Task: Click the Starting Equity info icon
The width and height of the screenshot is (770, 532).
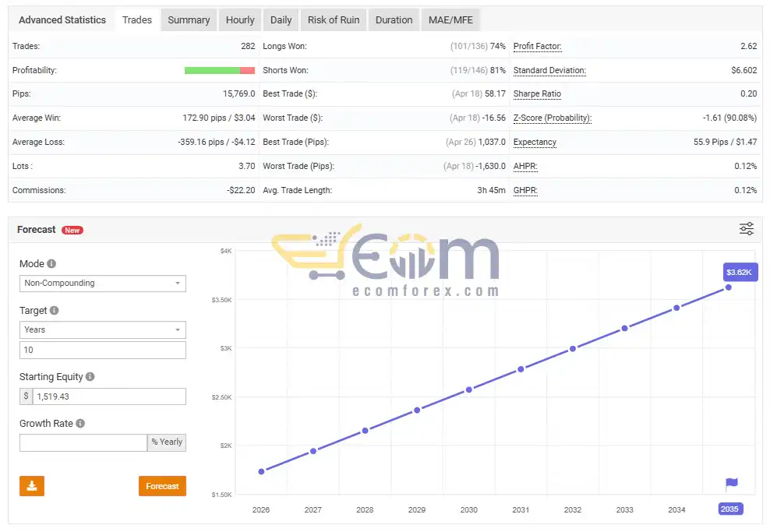Action: (x=90, y=376)
